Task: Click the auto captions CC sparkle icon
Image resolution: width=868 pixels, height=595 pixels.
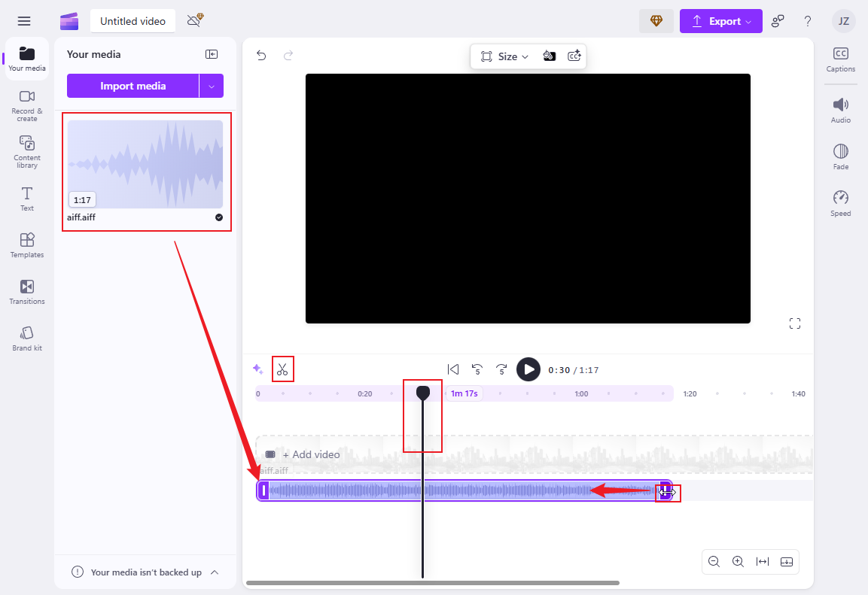Action: [x=574, y=56]
